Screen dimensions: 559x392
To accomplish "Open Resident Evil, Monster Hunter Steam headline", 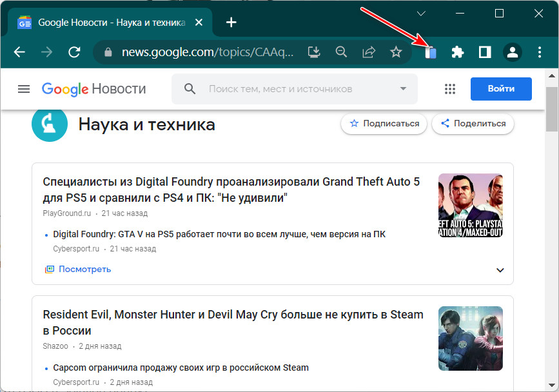I will pos(233,322).
